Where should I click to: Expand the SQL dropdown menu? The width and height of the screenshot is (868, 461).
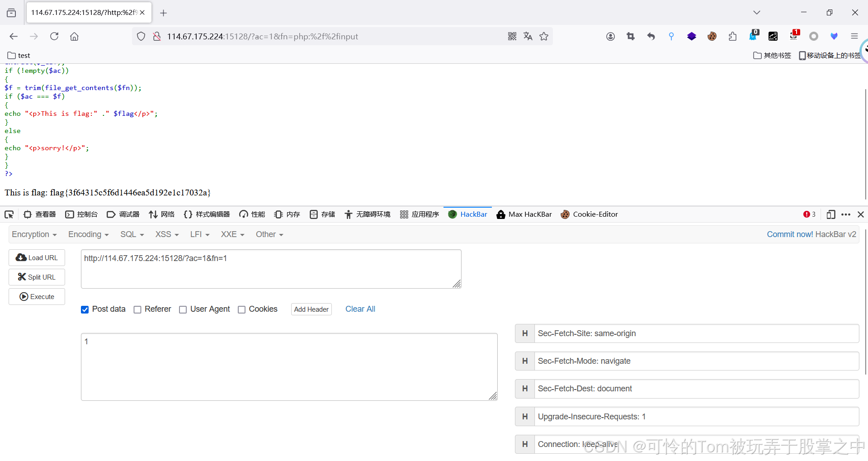point(132,234)
